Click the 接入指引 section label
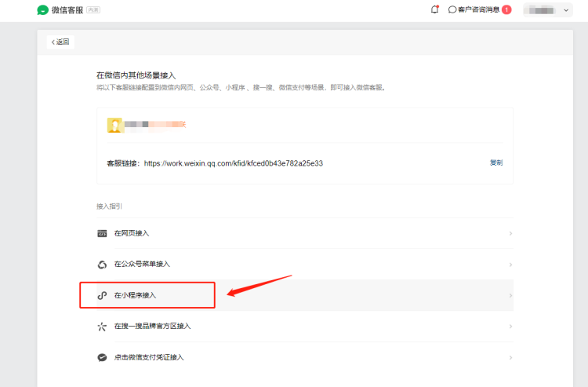The height and width of the screenshot is (387, 588). 109,206
